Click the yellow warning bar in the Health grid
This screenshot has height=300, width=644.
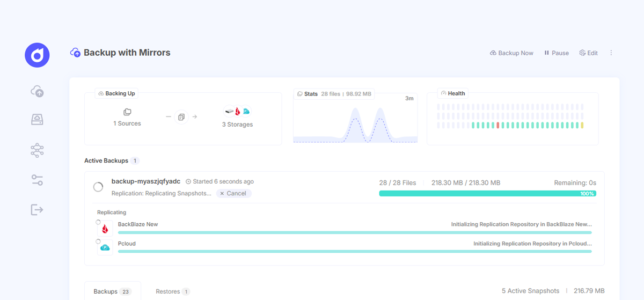click(582, 125)
